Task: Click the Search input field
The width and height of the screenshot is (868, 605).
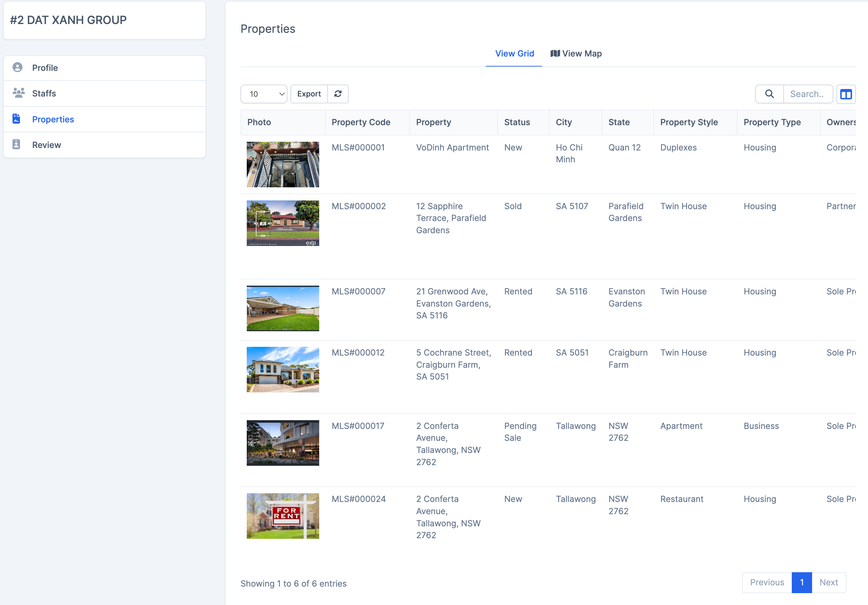Action: pos(808,94)
